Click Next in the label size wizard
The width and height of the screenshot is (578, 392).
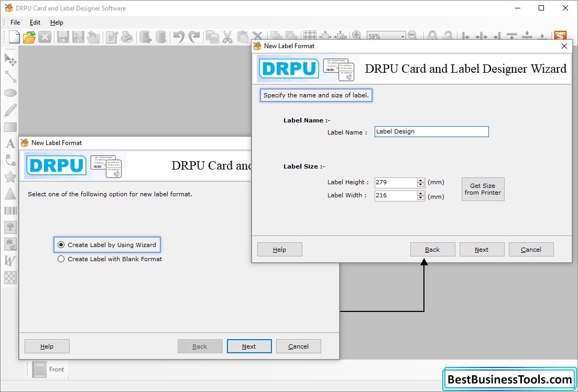(482, 250)
